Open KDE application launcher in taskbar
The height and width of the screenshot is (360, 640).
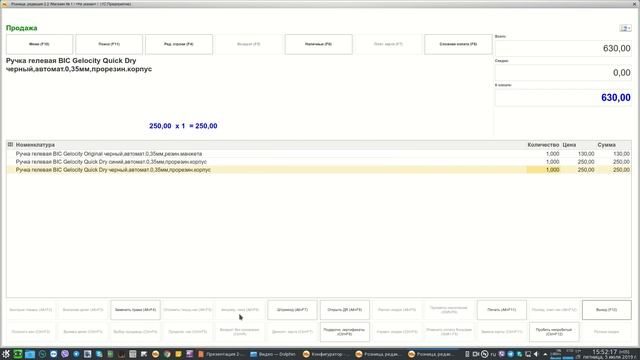[6, 354]
